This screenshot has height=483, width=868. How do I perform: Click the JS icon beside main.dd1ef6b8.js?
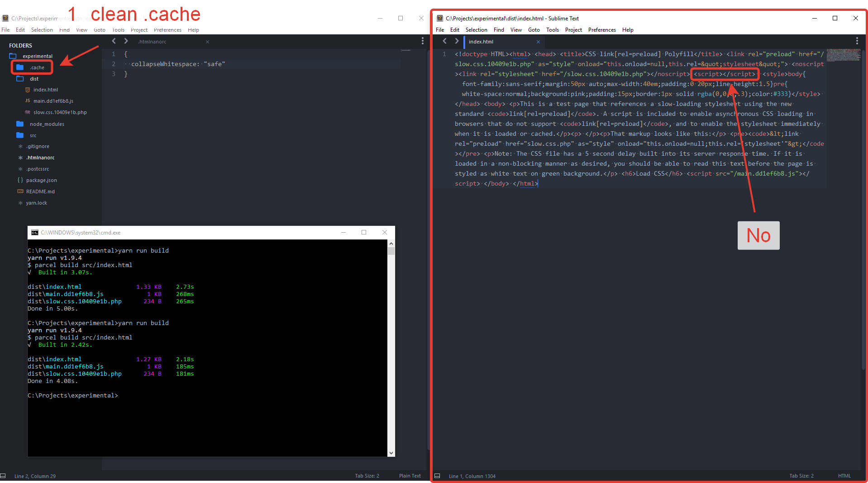click(27, 101)
